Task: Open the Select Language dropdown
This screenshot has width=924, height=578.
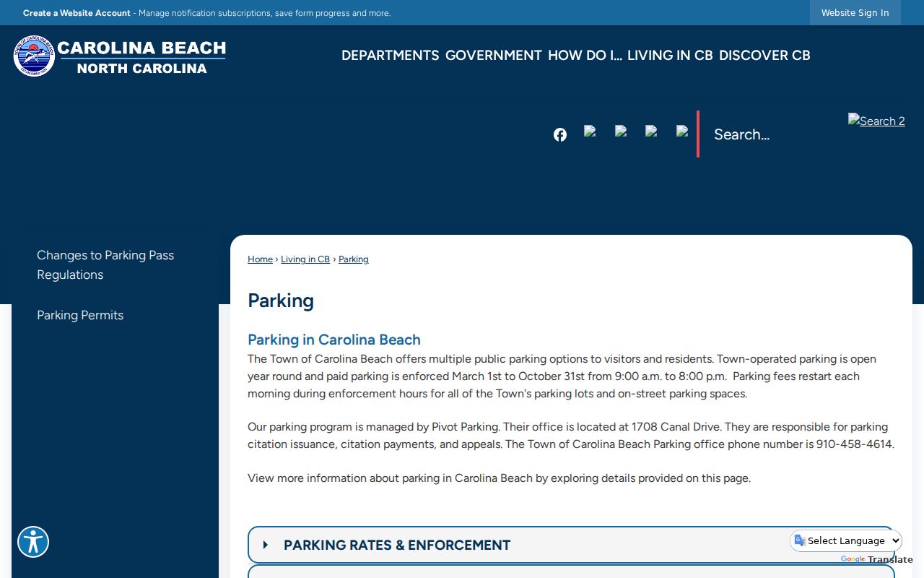Action: pos(847,540)
